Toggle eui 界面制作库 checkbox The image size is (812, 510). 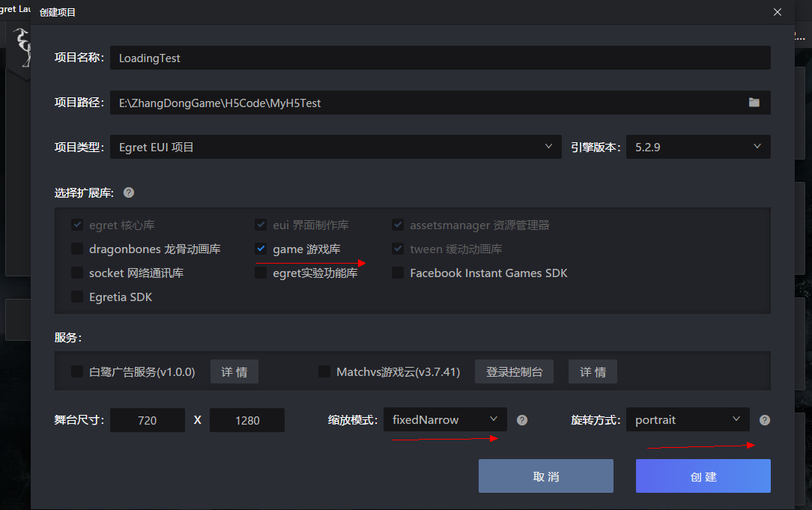(x=261, y=225)
